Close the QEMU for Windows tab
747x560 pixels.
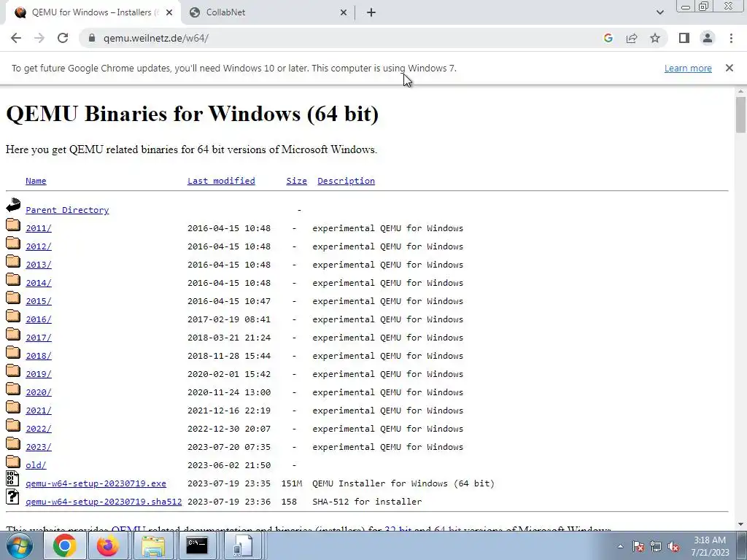(169, 12)
